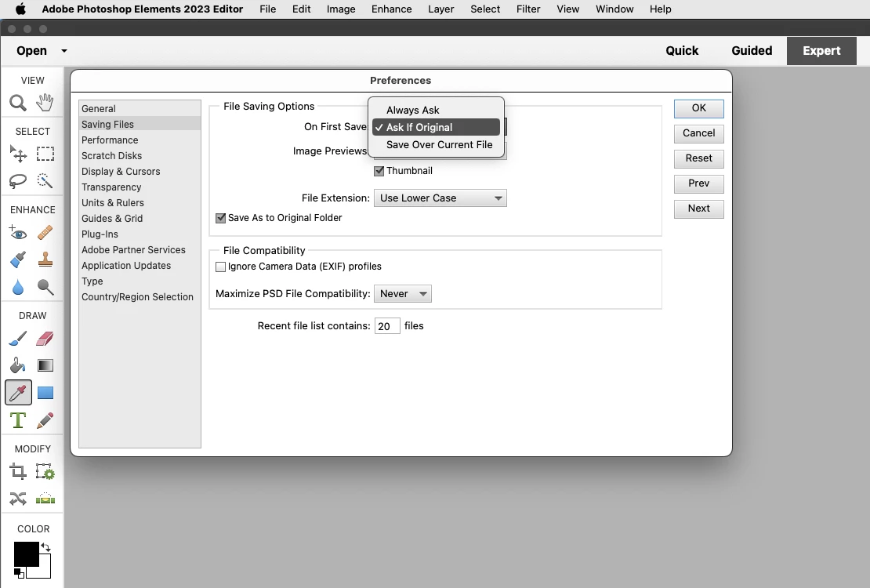Uncheck the Thumbnail checkbox

point(379,171)
